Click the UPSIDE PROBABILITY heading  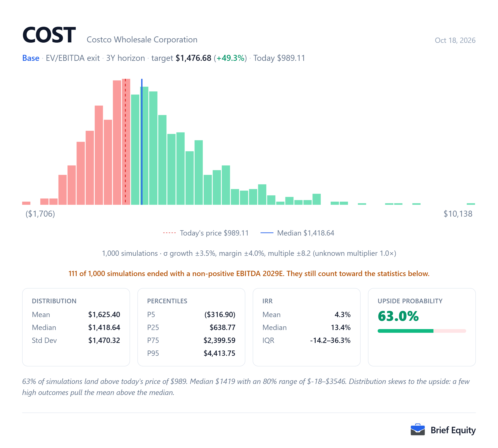[x=410, y=301]
